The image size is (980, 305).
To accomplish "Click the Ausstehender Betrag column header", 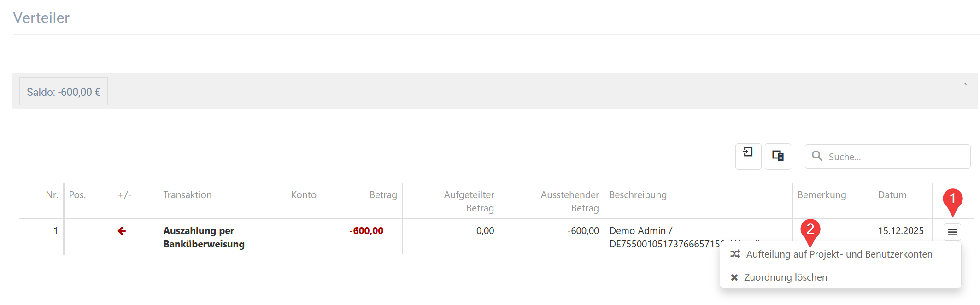I will pos(569,201).
